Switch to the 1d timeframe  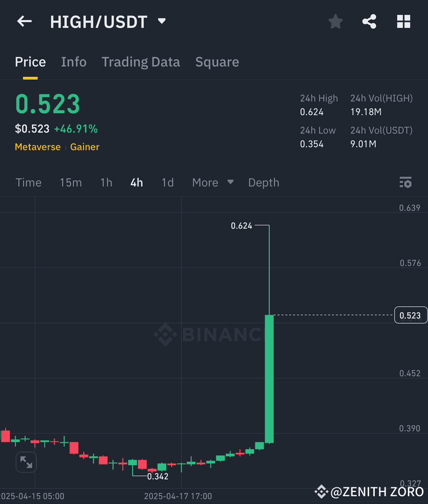click(x=167, y=182)
